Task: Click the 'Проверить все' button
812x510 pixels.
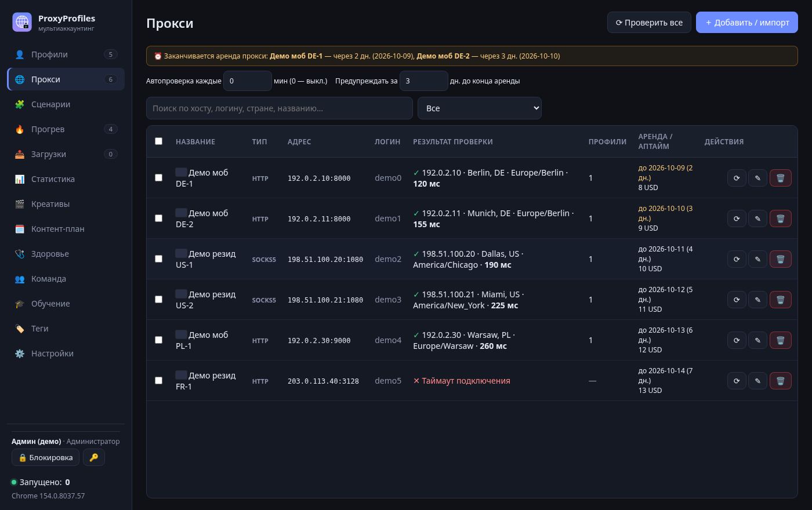Action: [x=649, y=23]
